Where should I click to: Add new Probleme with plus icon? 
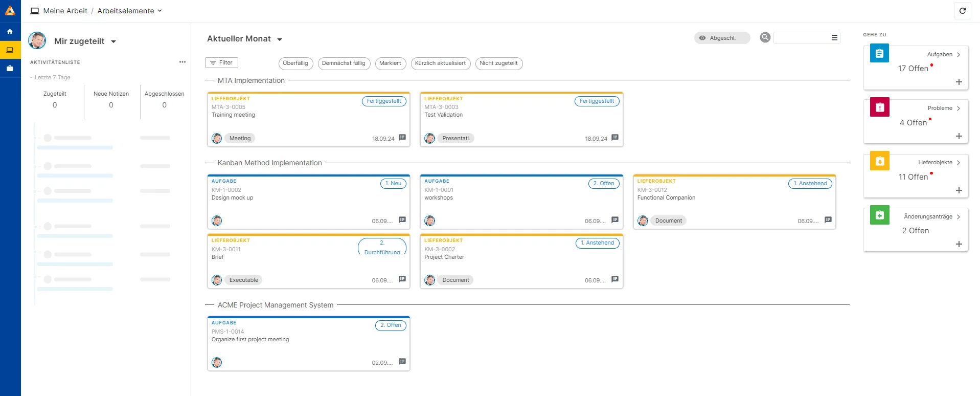point(959,136)
